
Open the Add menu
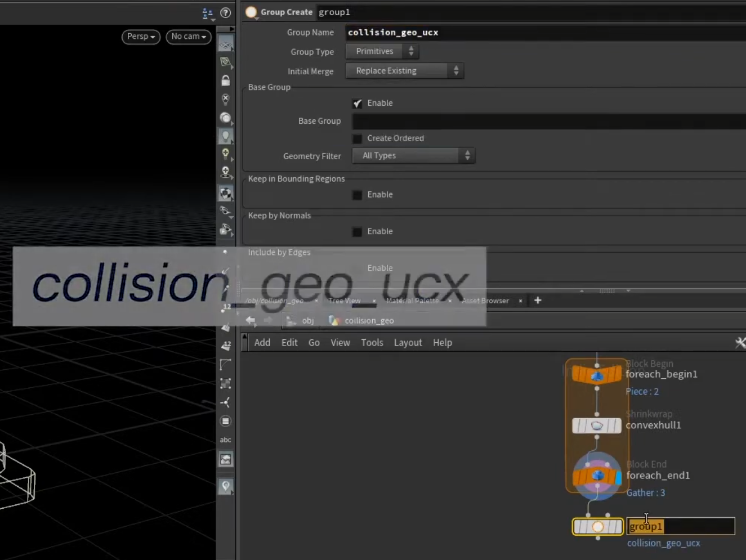pyautogui.click(x=262, y=343)
